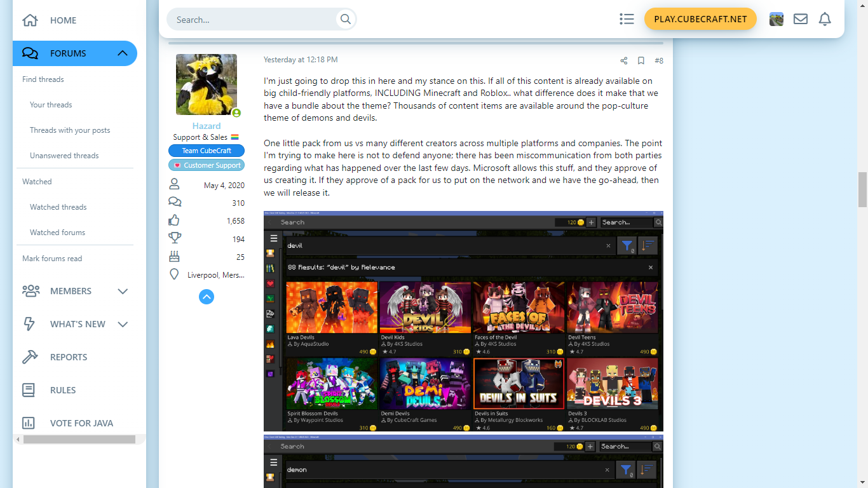The image size is (868, 488).
Task: Click the location pin icon
Action: (x=174, y=274)
